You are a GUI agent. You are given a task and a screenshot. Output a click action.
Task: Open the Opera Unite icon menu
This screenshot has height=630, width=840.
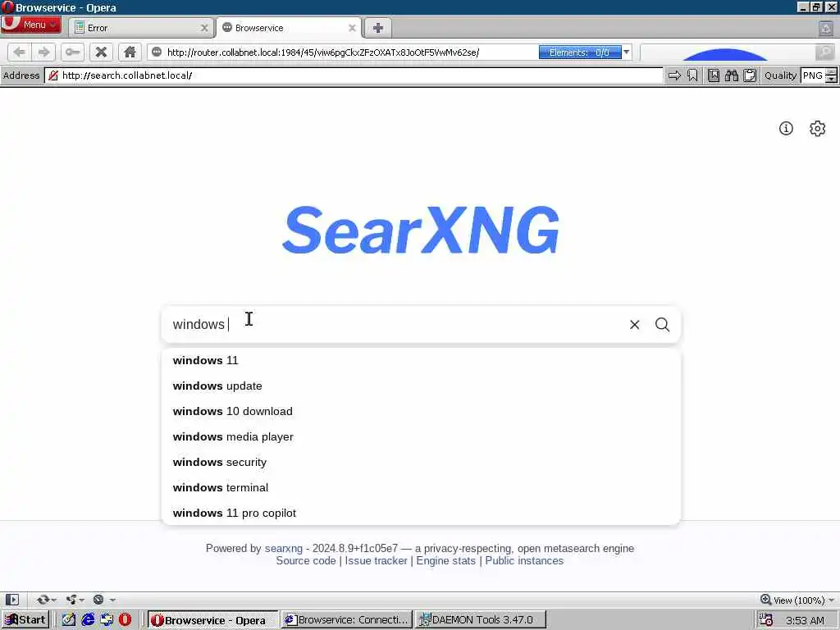[x=75, y=600]
